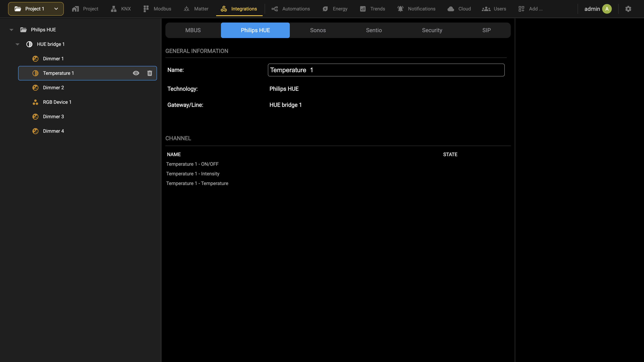Select Temperature 1 - ON/OFF channel
Screen dimensions: 644x362
(192, 164)
